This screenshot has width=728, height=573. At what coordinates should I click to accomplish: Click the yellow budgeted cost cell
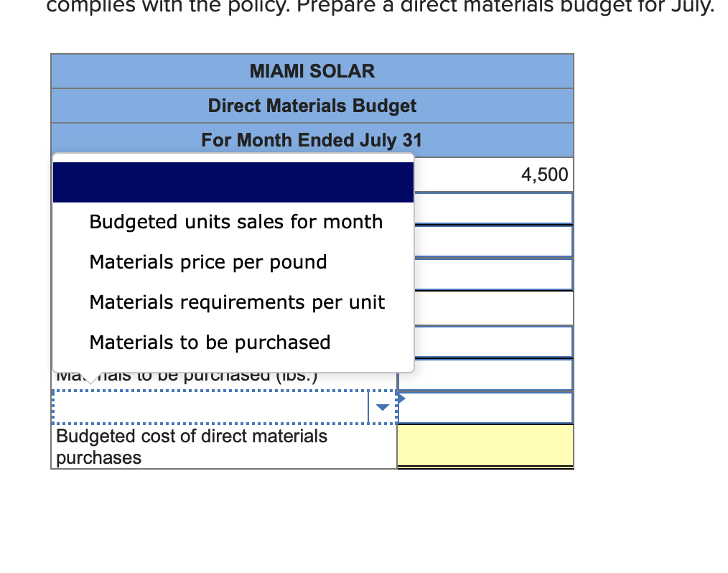(485, 445)
